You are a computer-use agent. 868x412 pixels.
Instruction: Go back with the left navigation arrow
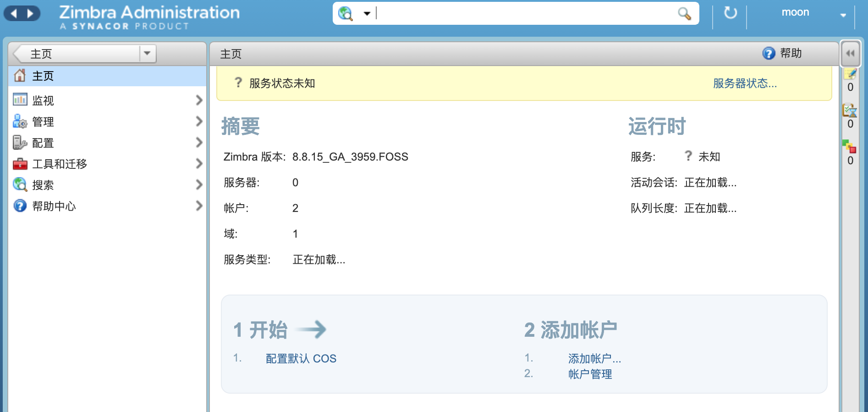coord(14,13)
